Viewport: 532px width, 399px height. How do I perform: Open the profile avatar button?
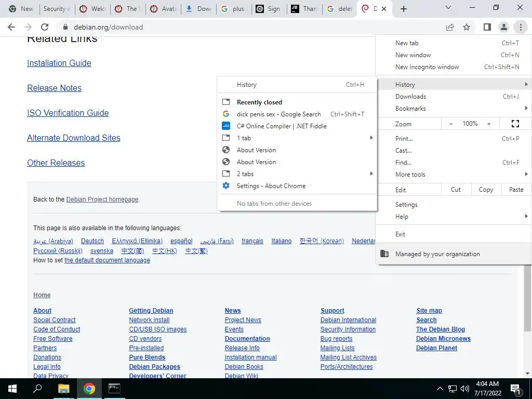click(504, 27)
